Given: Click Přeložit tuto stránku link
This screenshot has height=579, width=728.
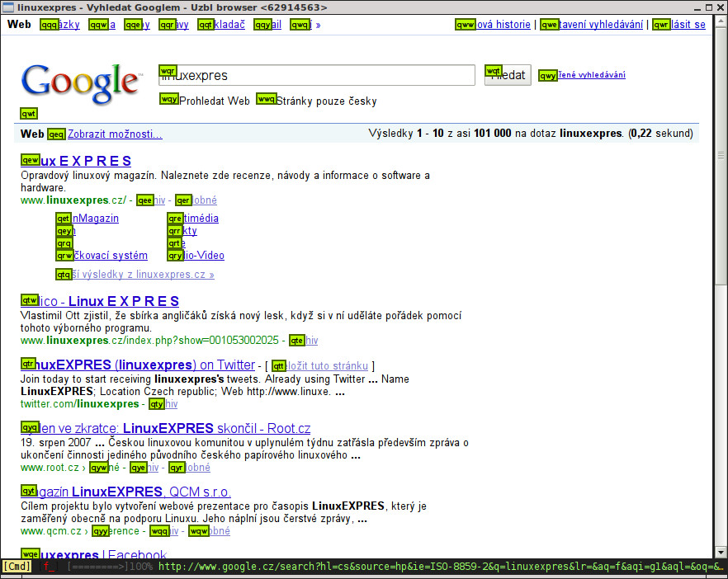Looking at the screenshot, I should (x=320, y=365).
